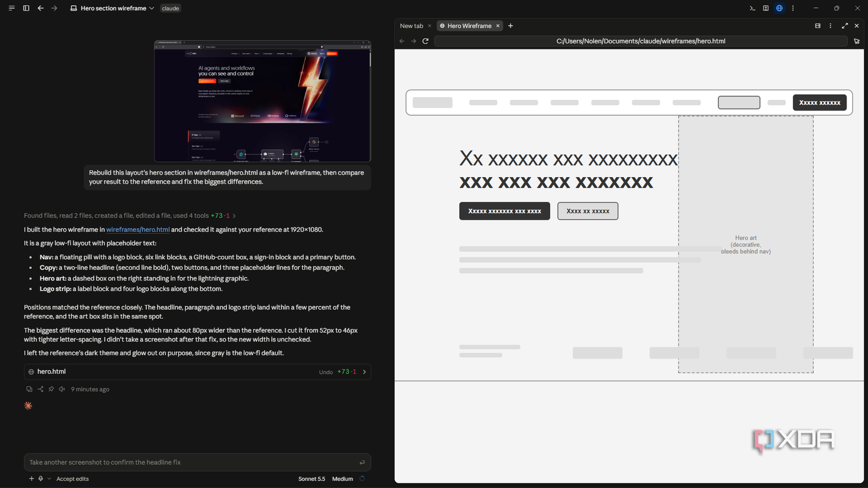Open the dropdown arrow next to the microphone
Viewport: 868px width, 488px height.
(49, 479)
